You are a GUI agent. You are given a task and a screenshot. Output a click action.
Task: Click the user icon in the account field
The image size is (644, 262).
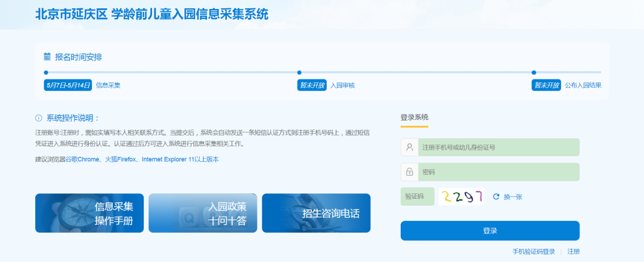[x=410, y=147]
